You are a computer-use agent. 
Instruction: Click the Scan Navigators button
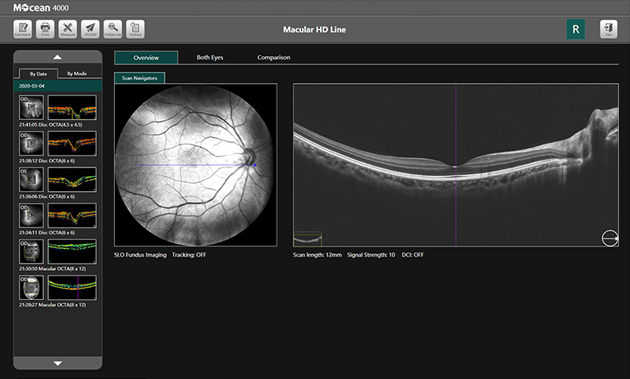139,78
